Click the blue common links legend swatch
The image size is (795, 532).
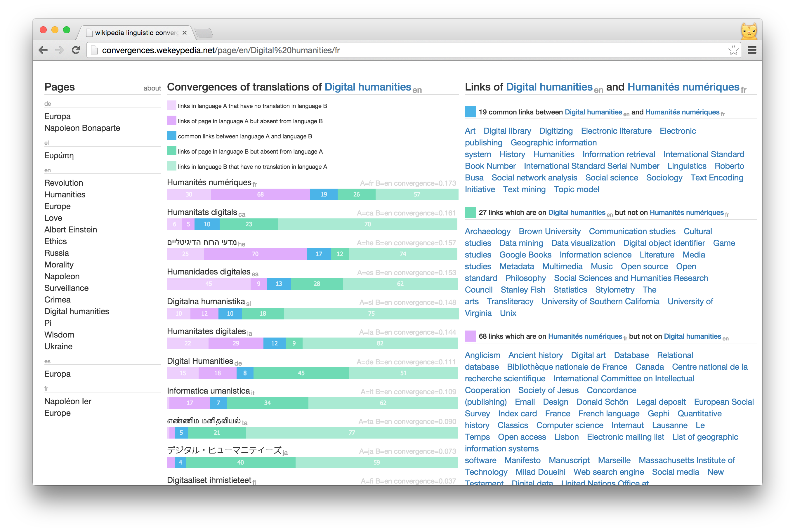(172, 136)
